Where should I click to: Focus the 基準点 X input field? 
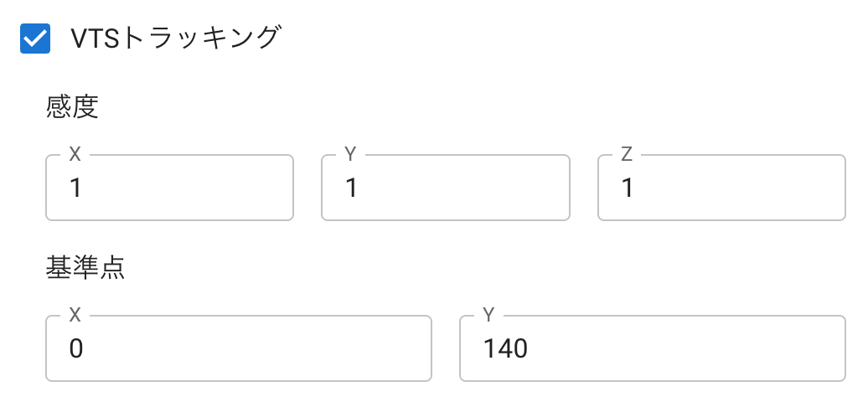click(x=239, y=348)
